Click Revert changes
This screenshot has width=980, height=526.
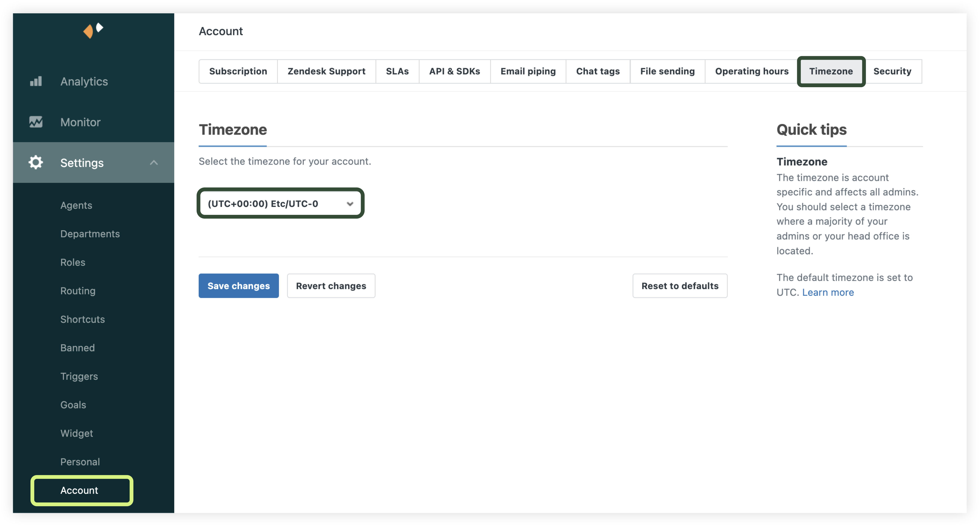(x=331, y=286)
